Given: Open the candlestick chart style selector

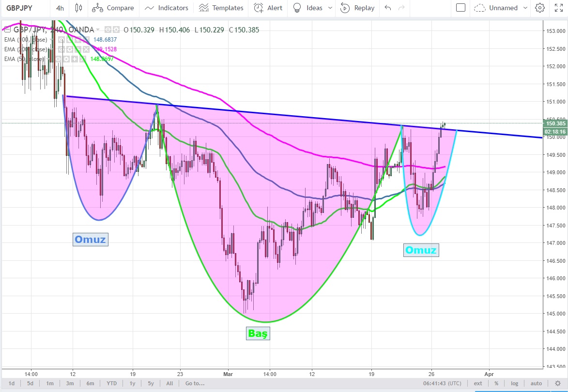Looking at the screenshot, I should pyautogui.click(x=79, y=8).
